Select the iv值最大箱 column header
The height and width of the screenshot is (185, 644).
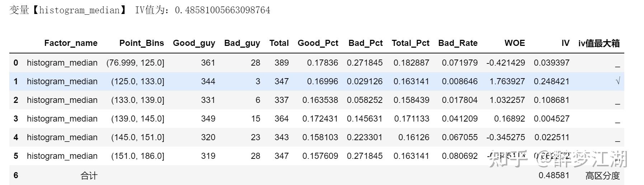click(x=599, y=43)
